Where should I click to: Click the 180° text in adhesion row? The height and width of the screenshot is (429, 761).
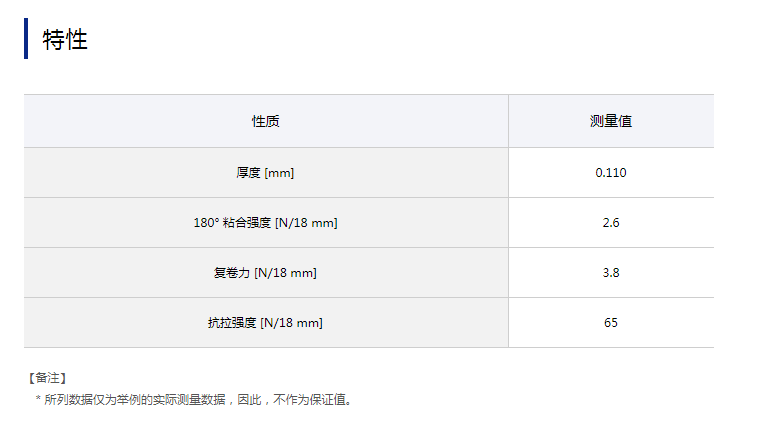coord(206,222)
